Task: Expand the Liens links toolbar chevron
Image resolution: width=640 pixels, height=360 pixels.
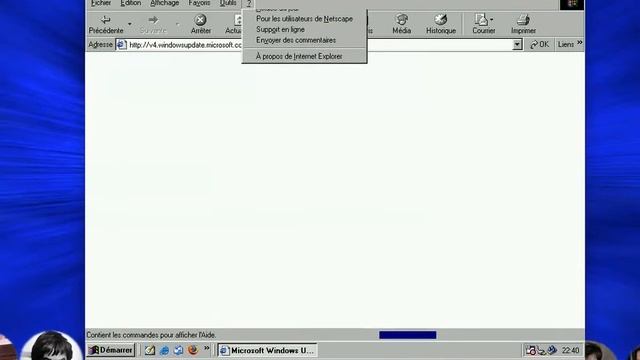Action: [x=580, y=42]
